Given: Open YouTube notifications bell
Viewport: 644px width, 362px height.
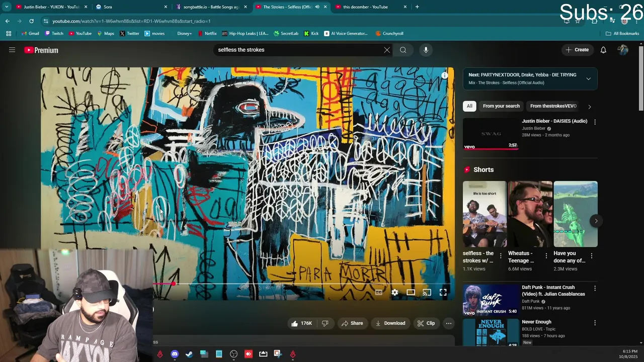Looking at the screenshot, I should click(x=603, y=50).
